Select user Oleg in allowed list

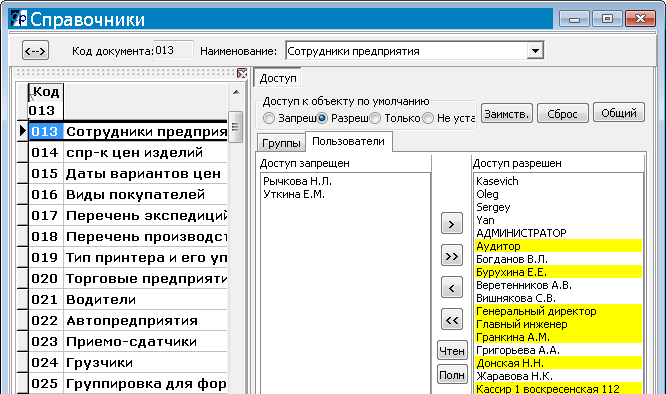click(559, 194)
